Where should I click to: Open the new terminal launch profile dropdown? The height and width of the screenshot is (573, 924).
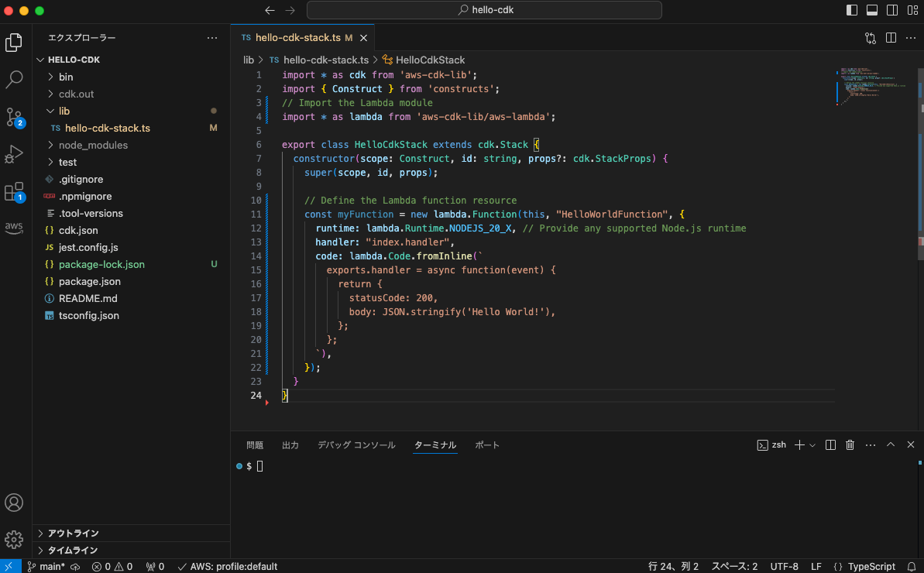coord(812,445)
